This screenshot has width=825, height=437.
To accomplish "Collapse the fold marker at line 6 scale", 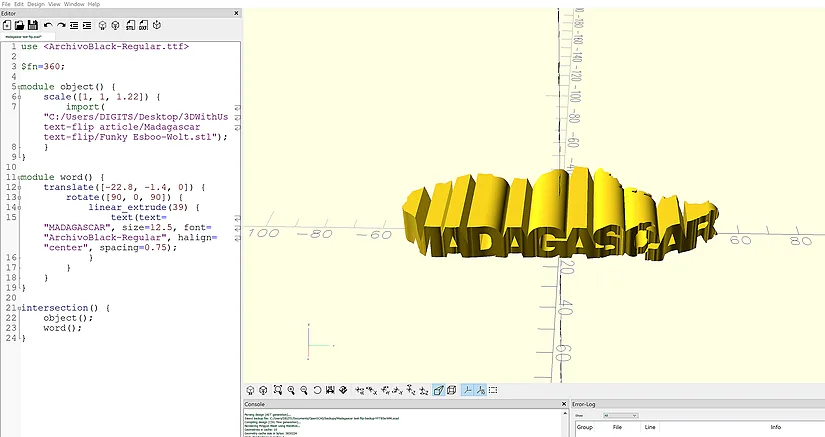I will (x=19, y=97).
